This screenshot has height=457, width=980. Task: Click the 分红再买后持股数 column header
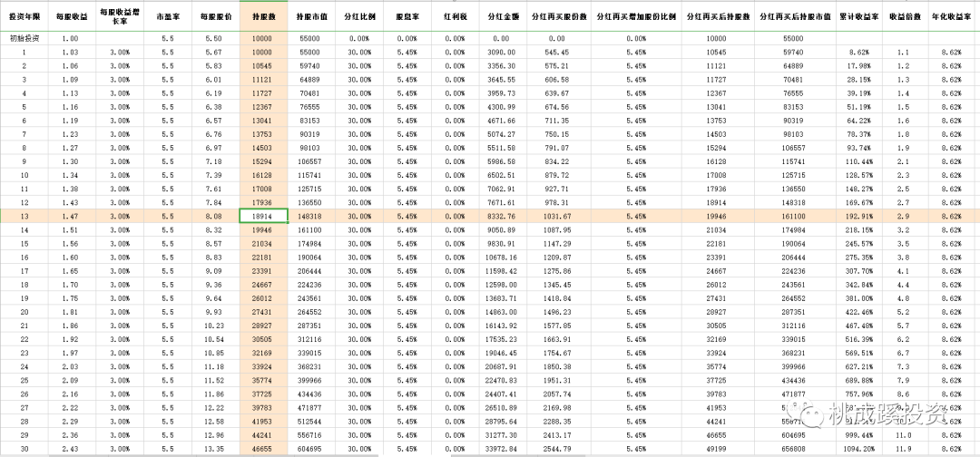tap(718, 17)
